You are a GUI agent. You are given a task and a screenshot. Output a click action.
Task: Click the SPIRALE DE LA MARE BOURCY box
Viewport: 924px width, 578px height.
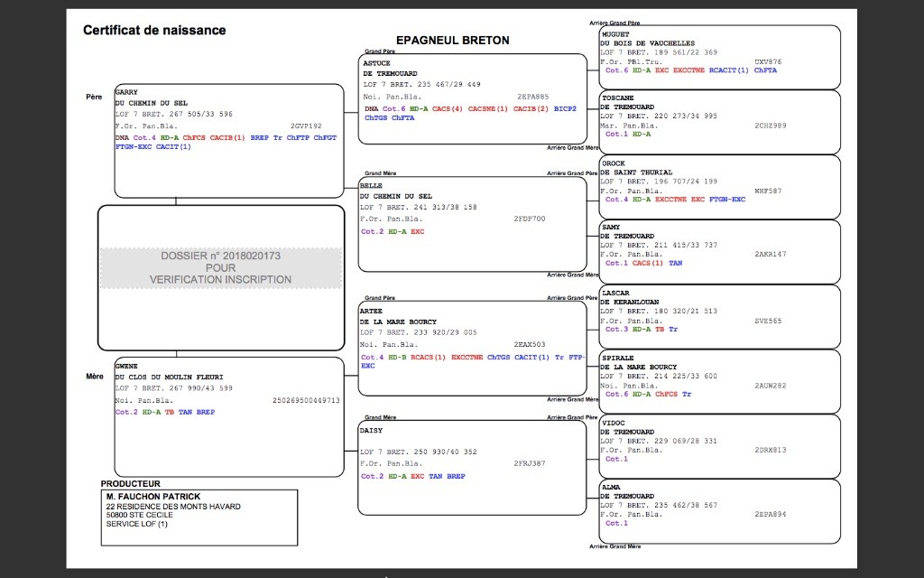click(719, 382)
